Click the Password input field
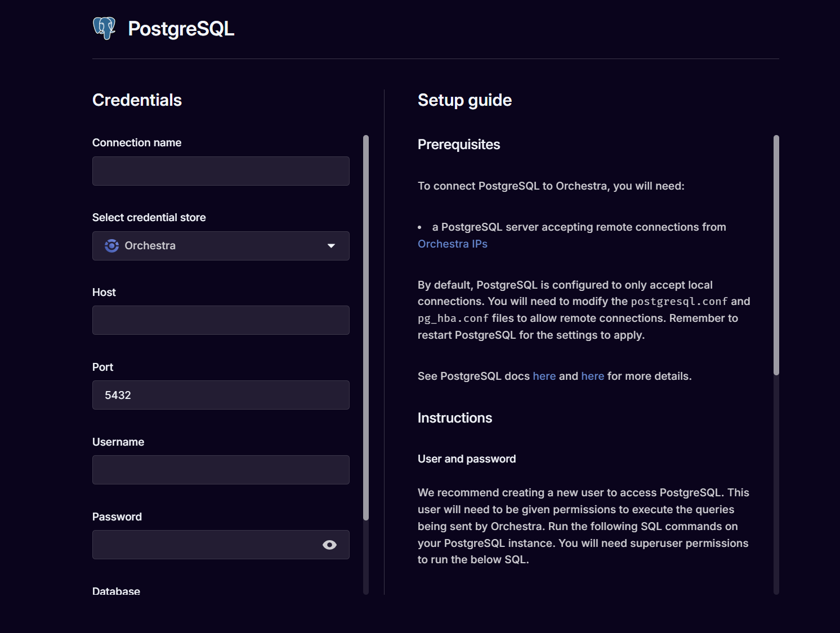The width and height of the screenshot is (840, 633). coord(221,545)
